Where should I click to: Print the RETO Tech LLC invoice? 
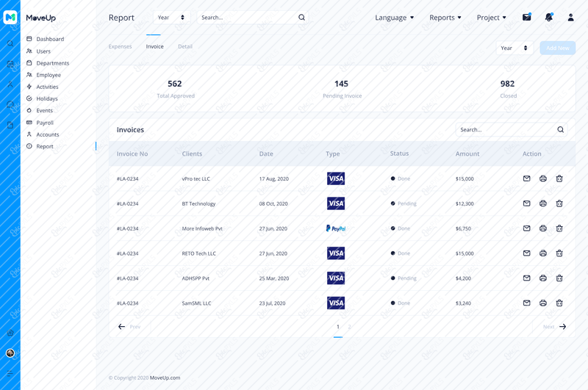[543, 253]
